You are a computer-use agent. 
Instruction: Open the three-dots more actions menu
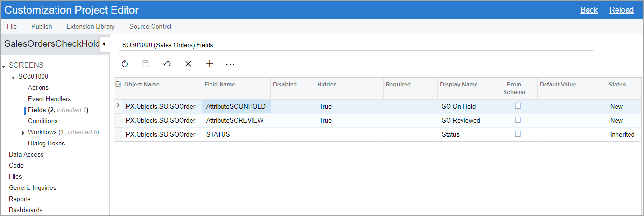tap(230, 64)
